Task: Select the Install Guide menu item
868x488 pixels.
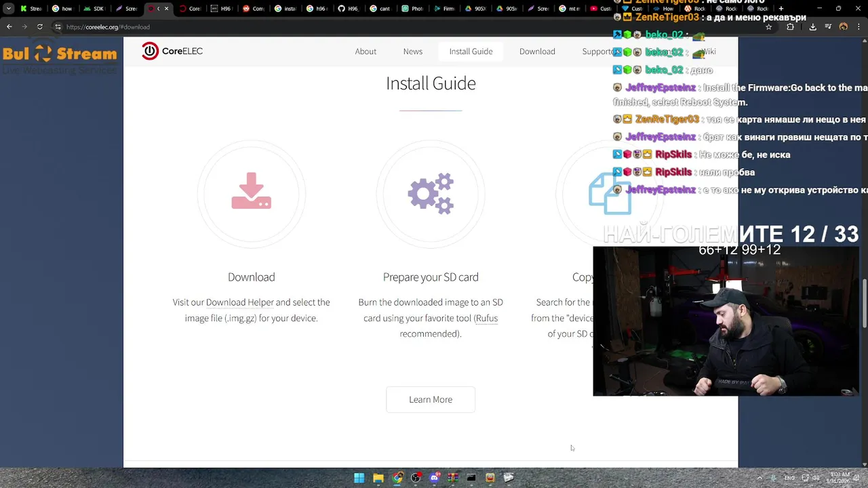Action: [x=471, y=52]
